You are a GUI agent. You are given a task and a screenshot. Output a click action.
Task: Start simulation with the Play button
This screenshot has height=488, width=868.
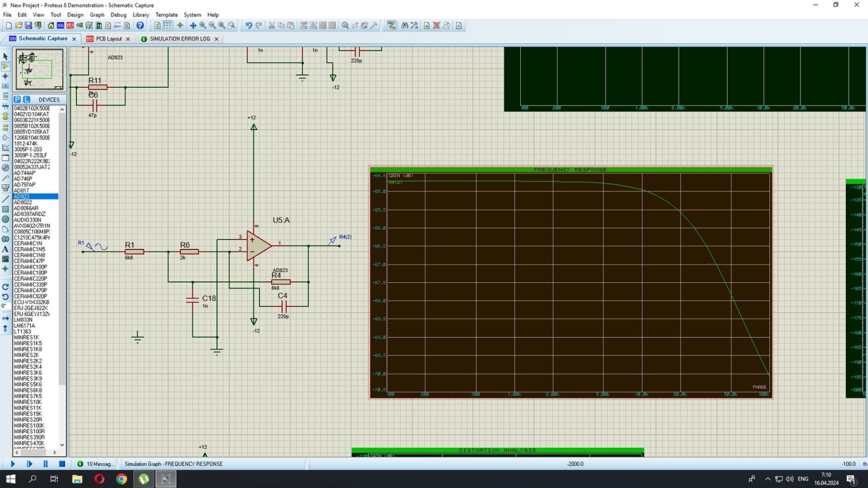click(x=13, y=464)
